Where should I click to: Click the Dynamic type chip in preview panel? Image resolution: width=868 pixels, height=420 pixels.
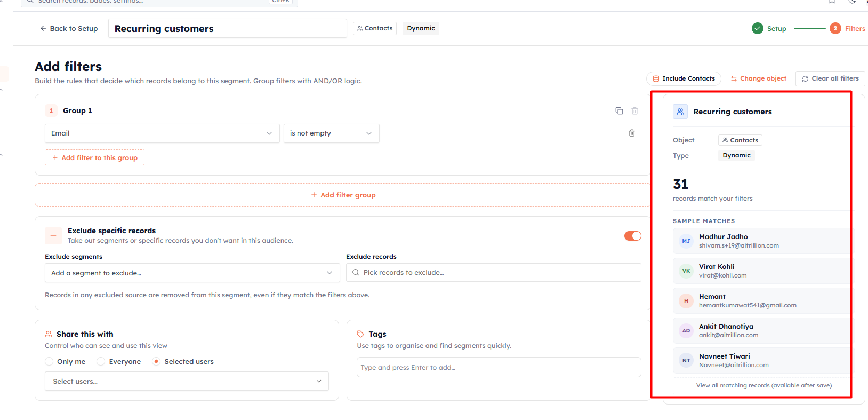pyautogui.click(x=736, y=155)
